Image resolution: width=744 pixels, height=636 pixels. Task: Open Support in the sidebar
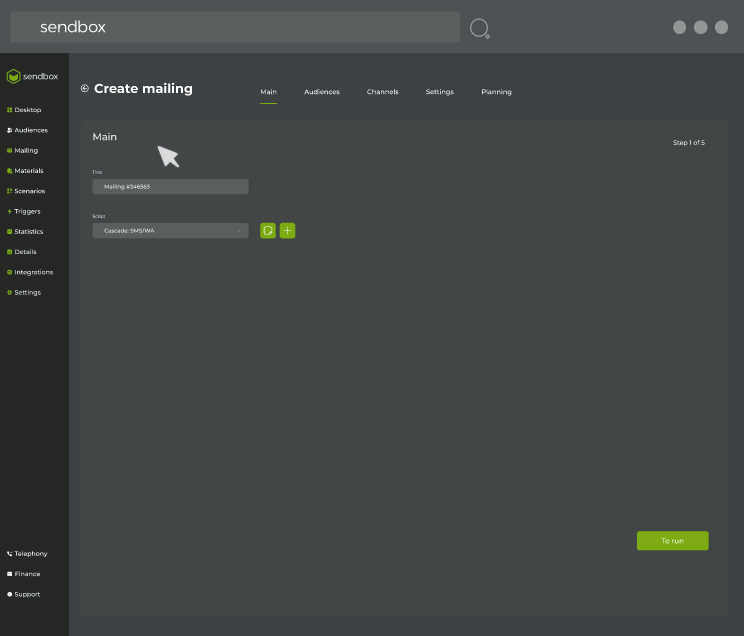tap(26, 594)
